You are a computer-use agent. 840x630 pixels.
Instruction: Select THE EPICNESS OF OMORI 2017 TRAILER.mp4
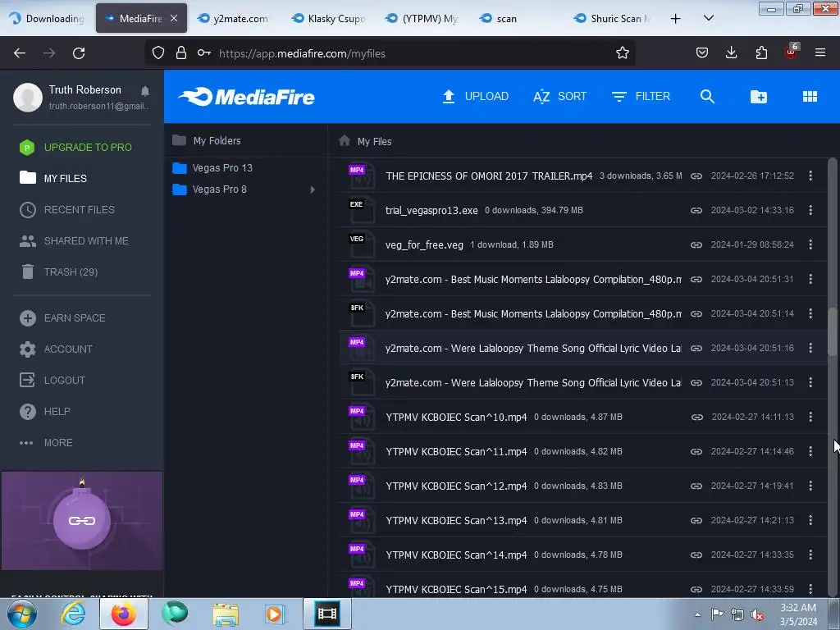489,176
